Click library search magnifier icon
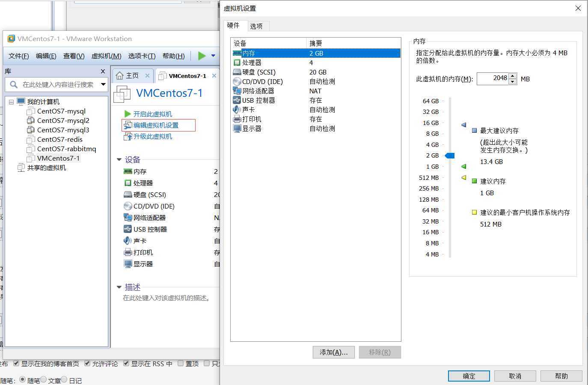The height and width of the screenshot is (385, 588). pyautogui.click(x=14, y=84)
